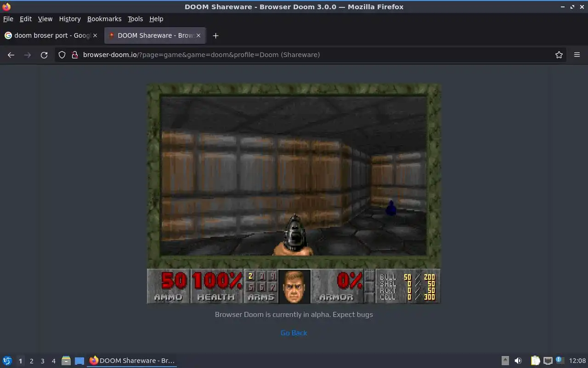Click the CELL 0 / 300 ammo row

coord(407,297)
